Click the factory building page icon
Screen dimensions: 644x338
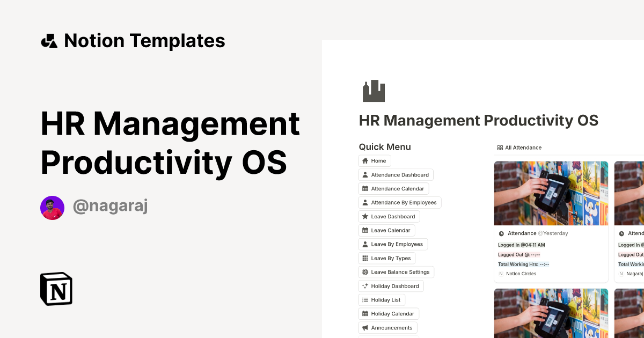point(374,91)
